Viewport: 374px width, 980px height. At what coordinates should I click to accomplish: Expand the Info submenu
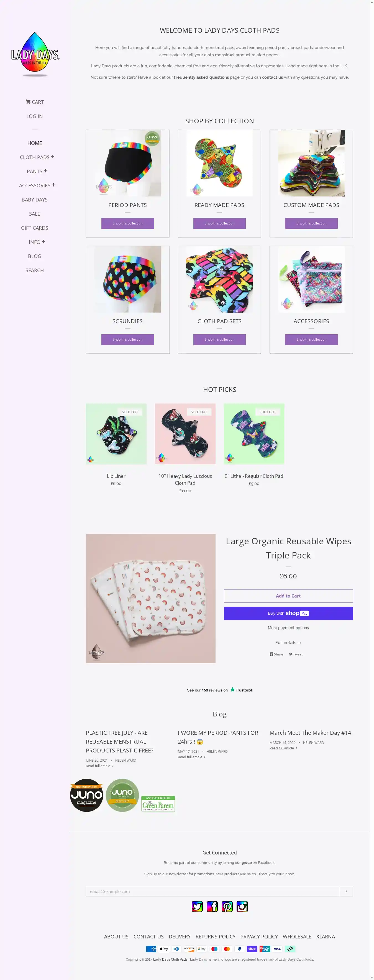(43, 242)
